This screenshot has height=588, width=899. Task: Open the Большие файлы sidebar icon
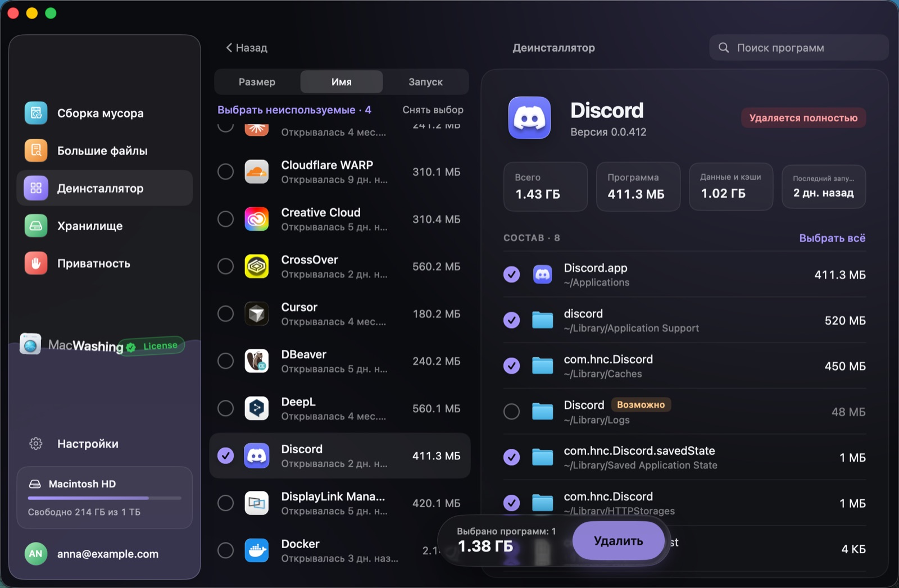[x=36, y=151]
